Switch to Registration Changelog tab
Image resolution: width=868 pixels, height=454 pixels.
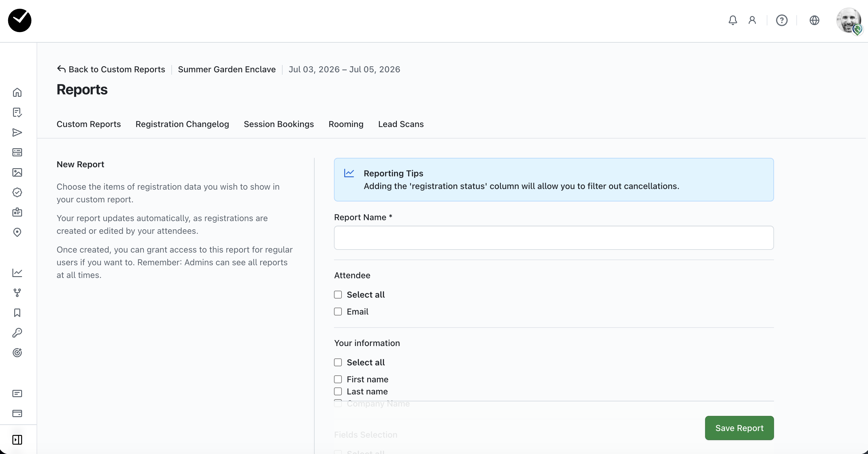click(x=182, y=124)
